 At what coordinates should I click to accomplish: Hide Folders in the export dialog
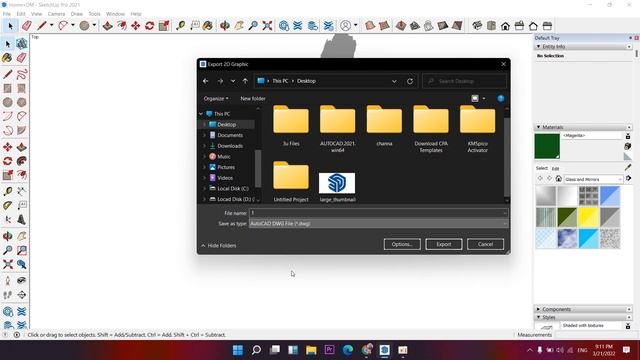[x=219, y=246]
